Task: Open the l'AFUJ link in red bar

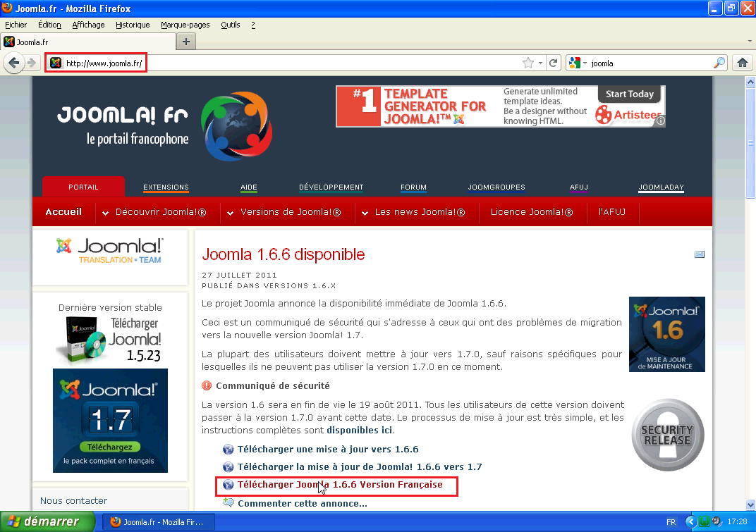Action: (x=612, y=212)
